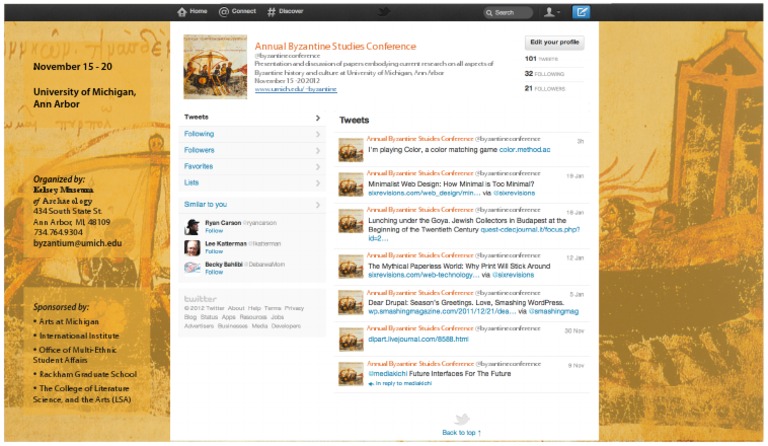Click Becky Bahlibi's avatar
768x446 pixels.
click(192, 268)
